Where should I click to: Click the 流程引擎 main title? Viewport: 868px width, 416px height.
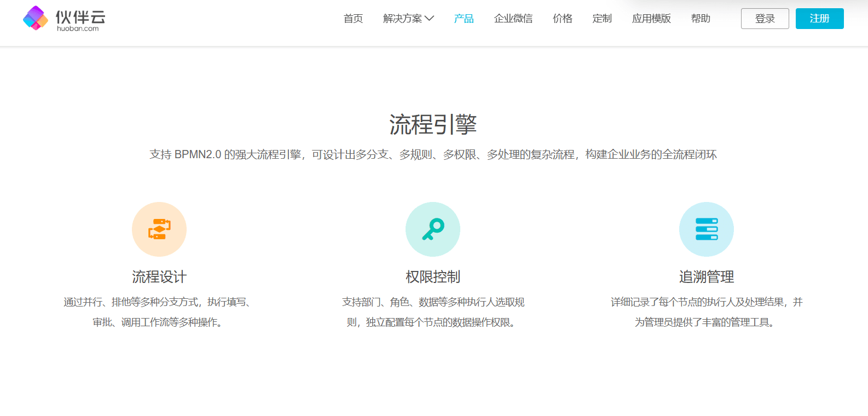click(433, 125)
